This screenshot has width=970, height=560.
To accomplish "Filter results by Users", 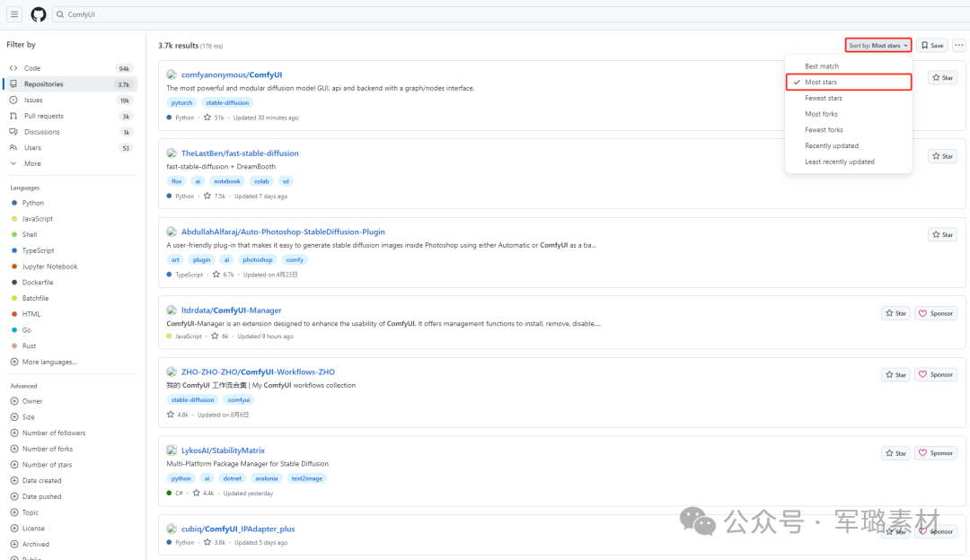I will 71,148.
